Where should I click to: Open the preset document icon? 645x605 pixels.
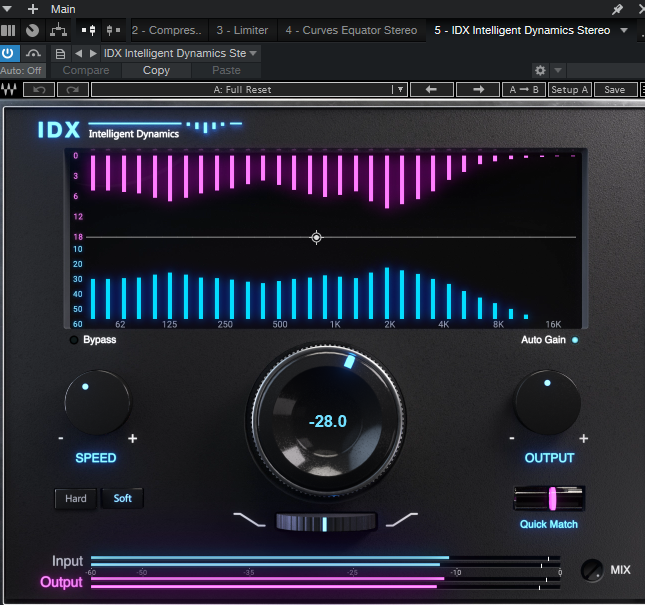pyautogui.click(x=60, y=54)
